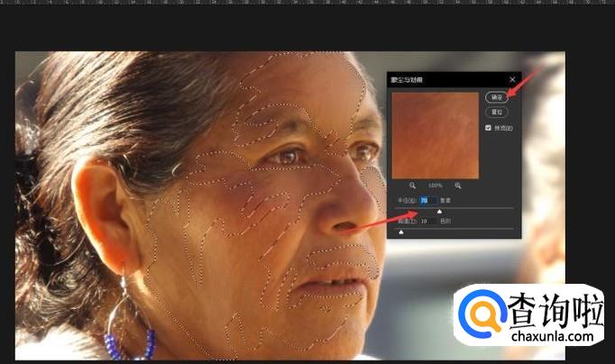Click the 阈值 (Threshold) value input field

[424, 221]
